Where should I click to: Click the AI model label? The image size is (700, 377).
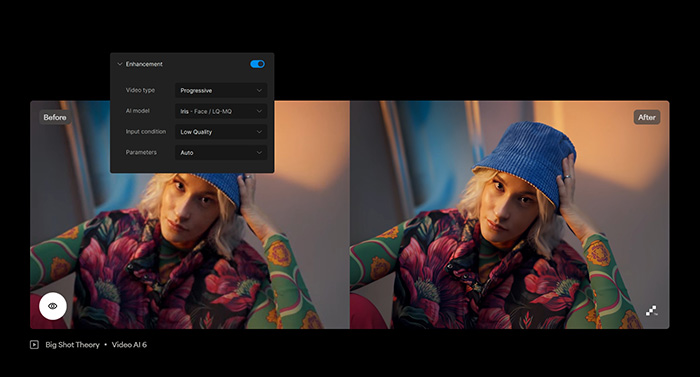(138, 111)
